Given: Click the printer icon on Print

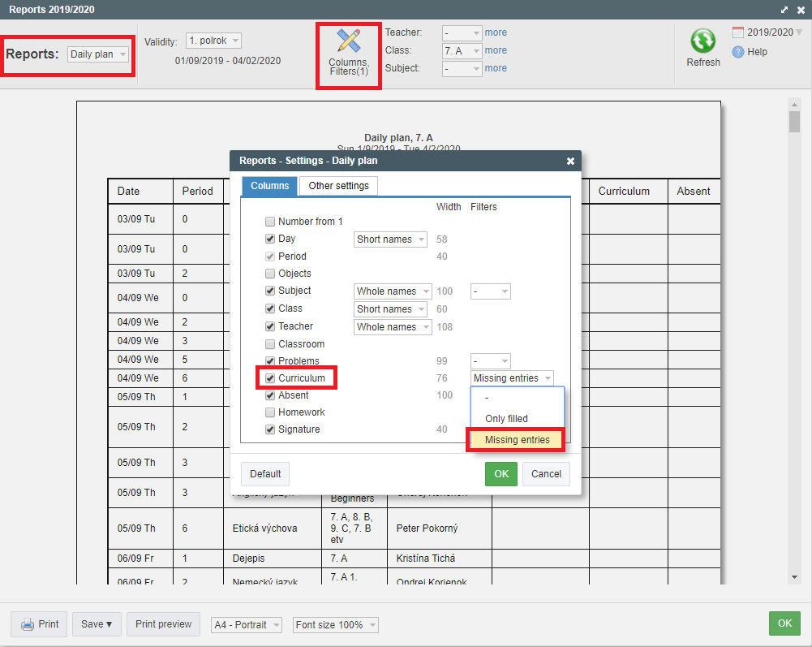Looking at the screenshot, I should point(28,624).
